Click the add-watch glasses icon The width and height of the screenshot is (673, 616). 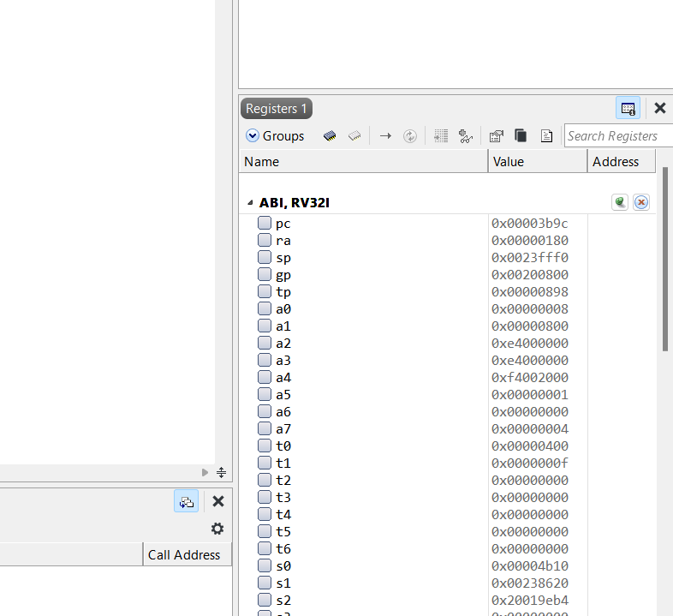click(x=466, y=136)
